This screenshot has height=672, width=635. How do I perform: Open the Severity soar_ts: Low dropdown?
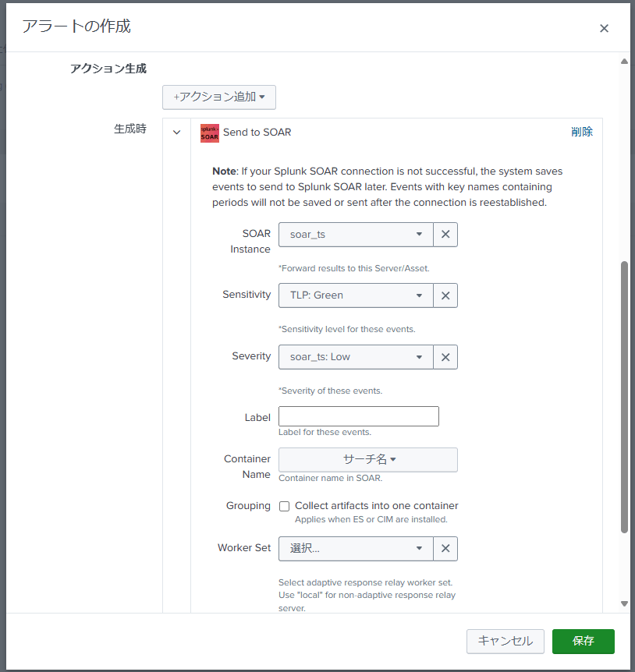click(356, 357)
